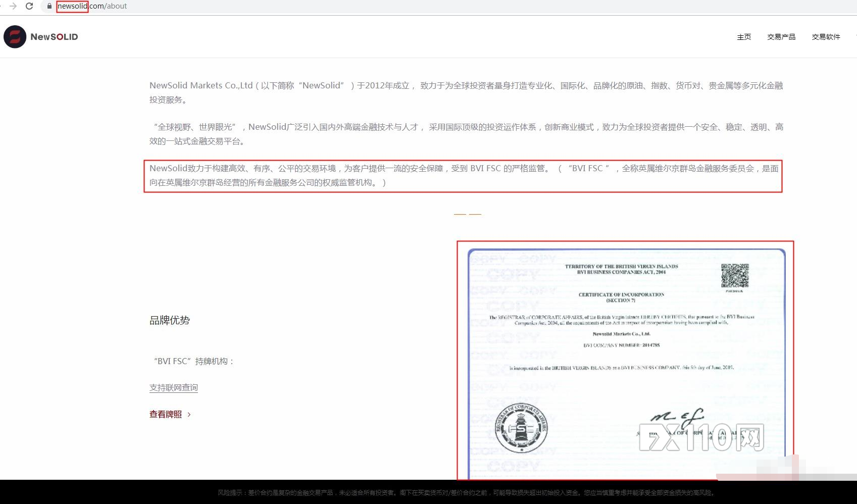Click the 品牌优势 heading

pyautogui.click(x=169, y=320)
